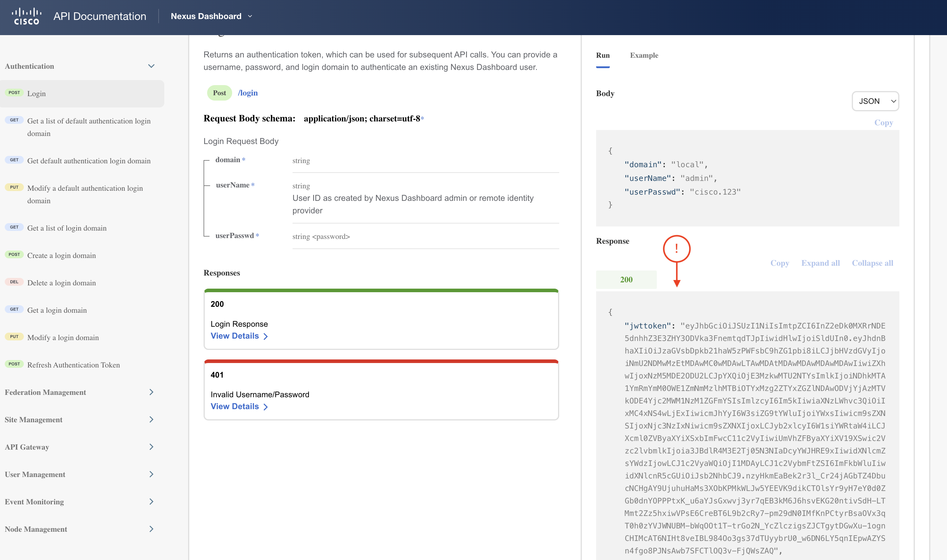This screenshot has height=560, width=947.
Task: Click the "userName" field name in schema
Action: pos(232,185)
